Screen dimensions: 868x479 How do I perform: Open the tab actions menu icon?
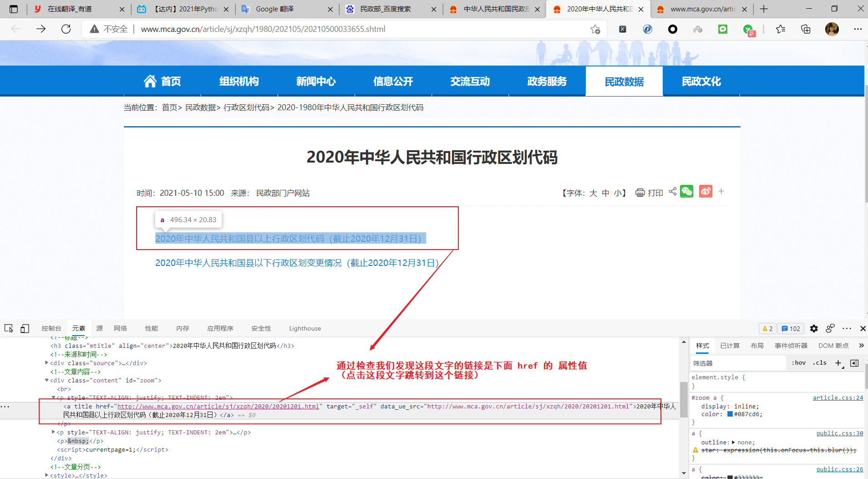click(14, 9)
